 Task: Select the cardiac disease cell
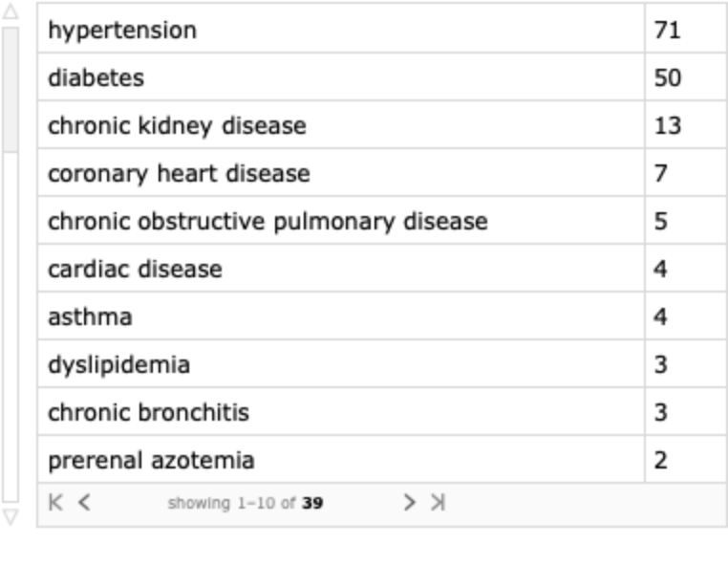(x=135, y=269)
